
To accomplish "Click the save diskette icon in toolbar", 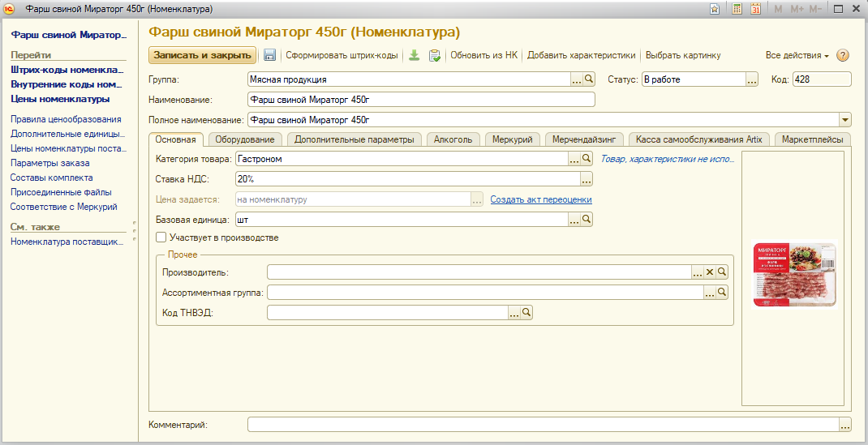I will pyautogui.click(x=270, y=56).
